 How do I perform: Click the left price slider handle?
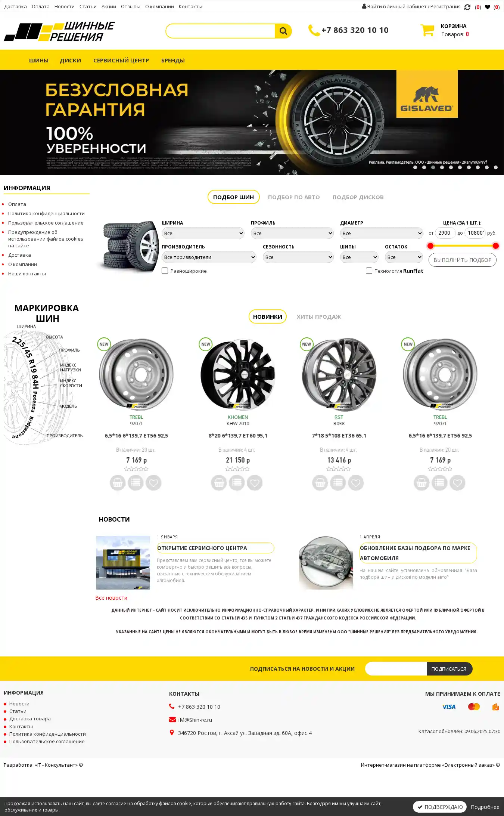coord(430,246)
